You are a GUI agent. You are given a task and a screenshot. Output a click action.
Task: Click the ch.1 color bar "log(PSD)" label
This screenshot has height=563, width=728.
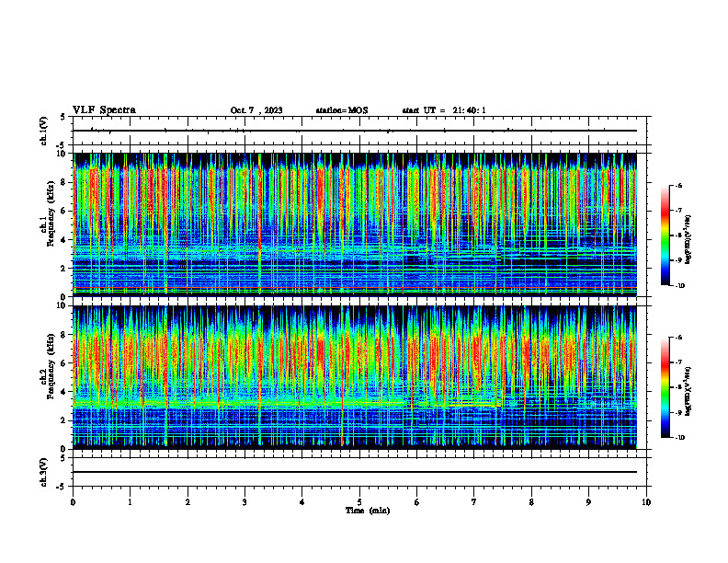click(688, 240)
